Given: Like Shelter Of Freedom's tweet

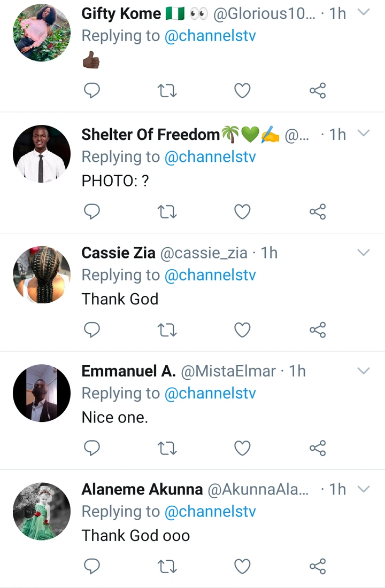Looking at the screenshot, I should 243,212.
